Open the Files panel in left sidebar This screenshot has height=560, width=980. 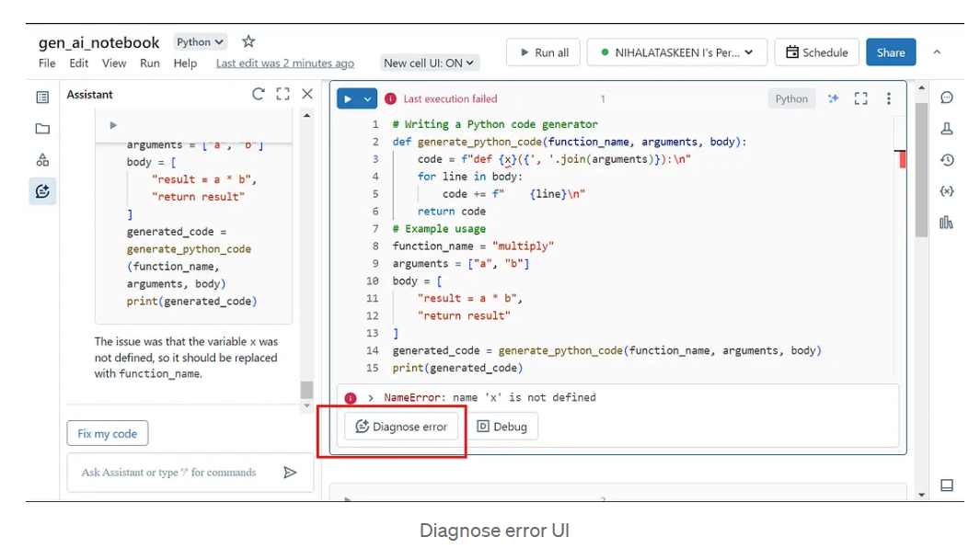tap(42, 129)
